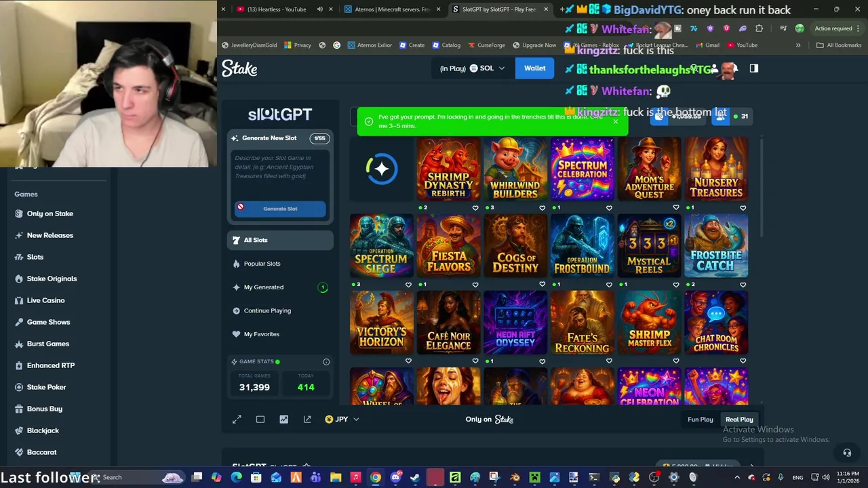
Task: Open Continue Playing list
Action: pos(280,310)
